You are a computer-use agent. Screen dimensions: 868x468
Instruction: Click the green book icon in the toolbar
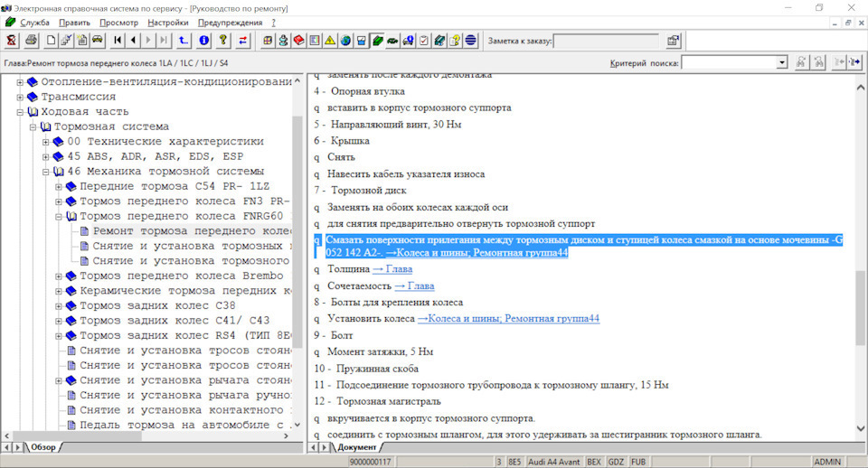[x=377, y=41]
